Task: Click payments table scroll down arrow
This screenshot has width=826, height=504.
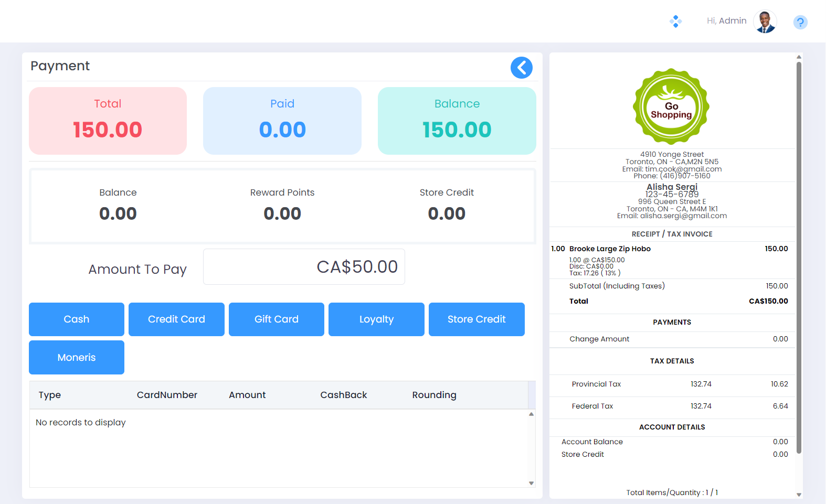Action: [x=531, y=483]
